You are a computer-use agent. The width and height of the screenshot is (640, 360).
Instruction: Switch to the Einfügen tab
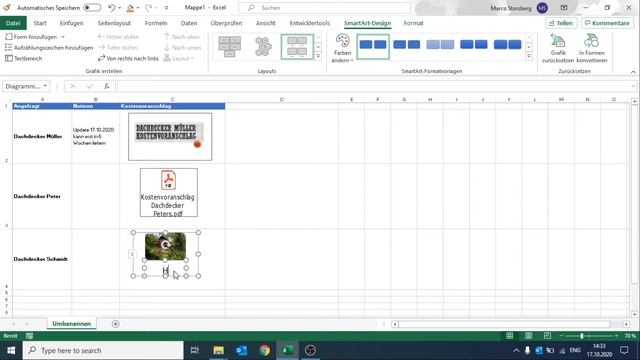point(71,23)
